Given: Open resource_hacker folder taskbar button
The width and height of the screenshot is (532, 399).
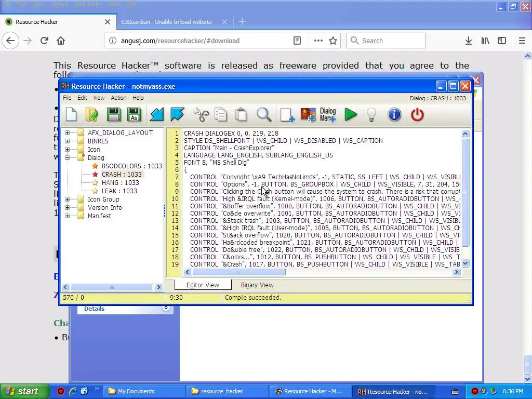Looking at the screenshot, I should coord(228,391).
